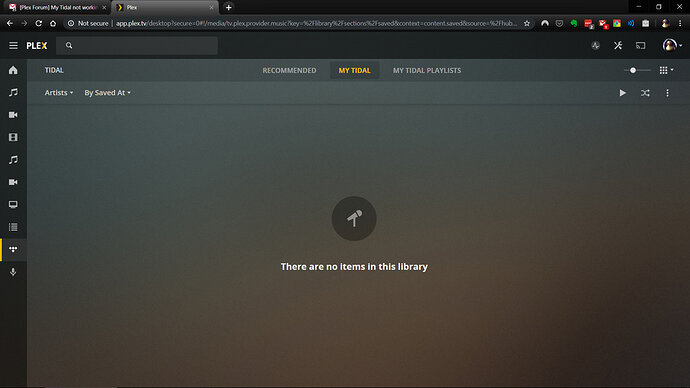Image resolution: width=690 pixels, height=388 pixels.
Task: Expand the Artists type dropdown
Action: click(x=59, y=93)
